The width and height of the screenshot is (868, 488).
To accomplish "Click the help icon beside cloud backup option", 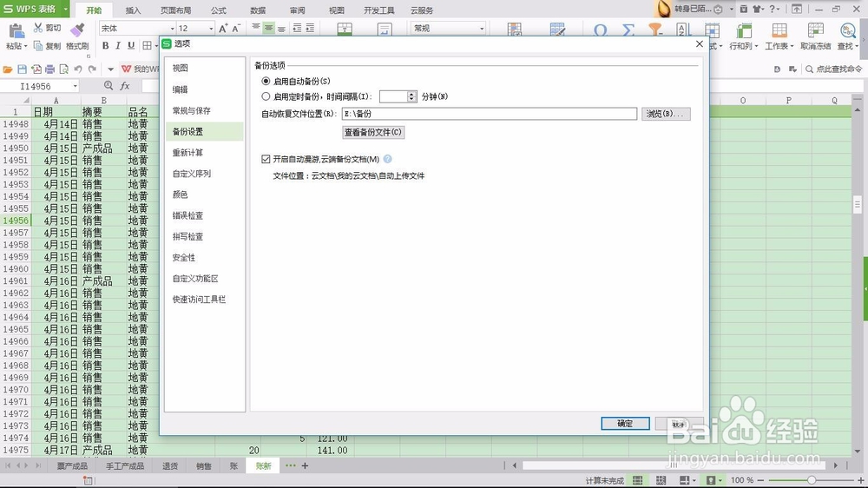I will (x=387, y=159).
